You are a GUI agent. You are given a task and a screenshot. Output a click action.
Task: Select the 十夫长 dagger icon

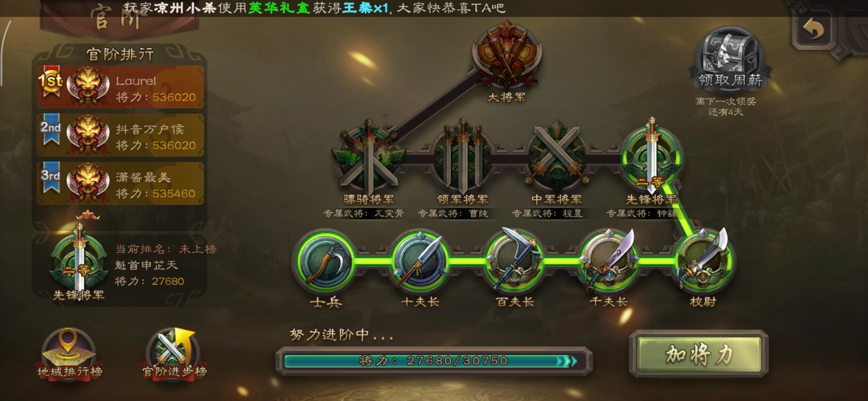coord(420,261)
